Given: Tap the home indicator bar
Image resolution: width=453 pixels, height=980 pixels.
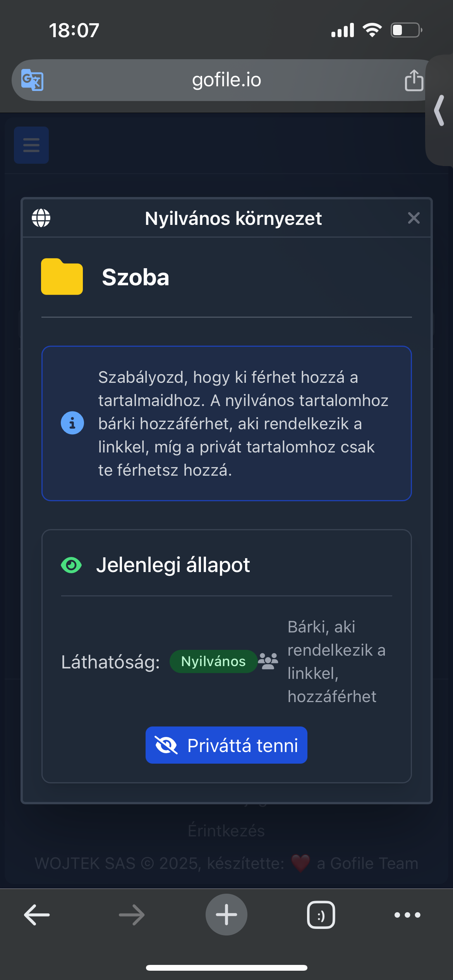Looking at the screenshot, I should (x=226, y=968).
